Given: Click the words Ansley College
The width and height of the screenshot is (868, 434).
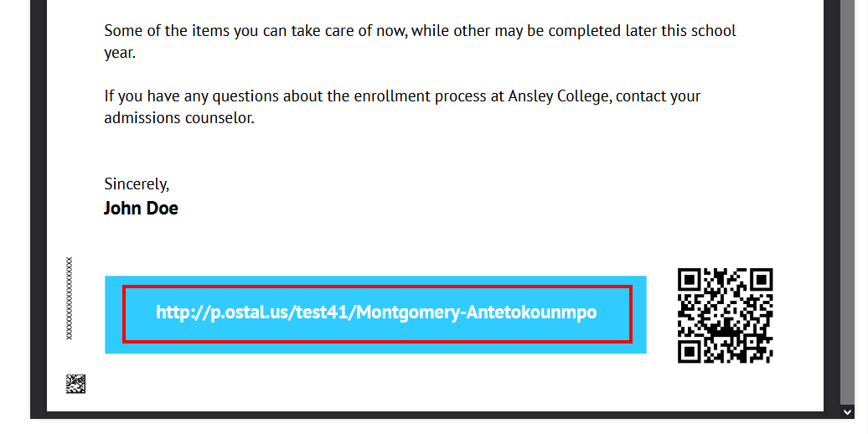Looking at the screenshot, I should click(x=559, y=96).
